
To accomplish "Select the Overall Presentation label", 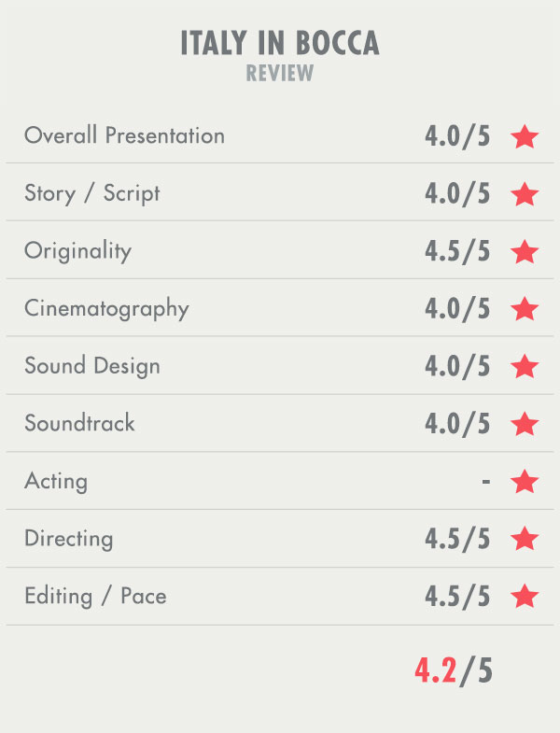I will pyautogui.click(x=124, y=135).
